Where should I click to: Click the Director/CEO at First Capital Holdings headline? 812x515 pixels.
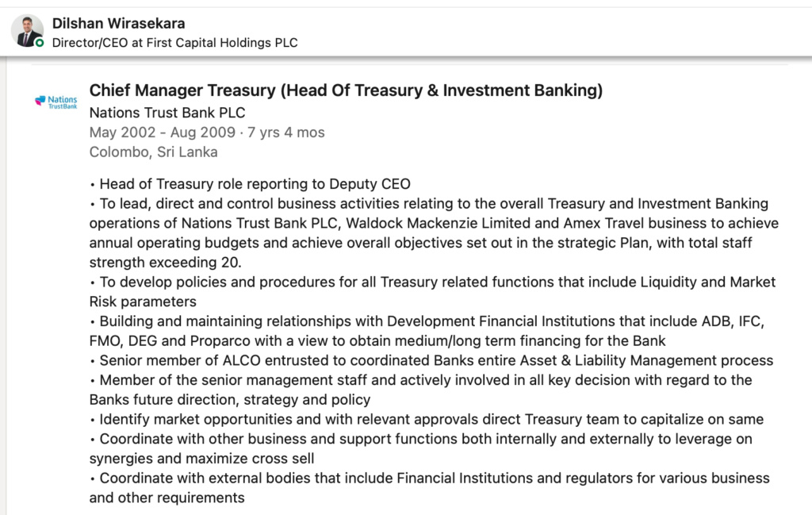click(x=175, y=43)
